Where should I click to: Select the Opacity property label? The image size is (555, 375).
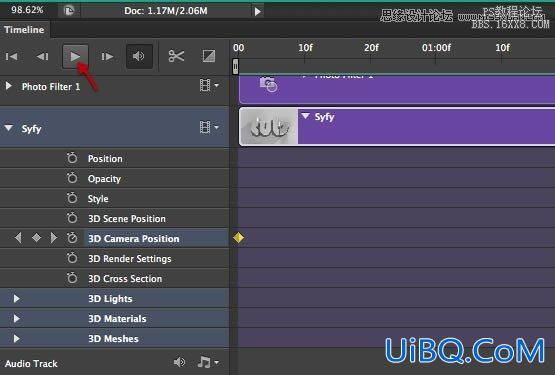(x=104, y=178)
